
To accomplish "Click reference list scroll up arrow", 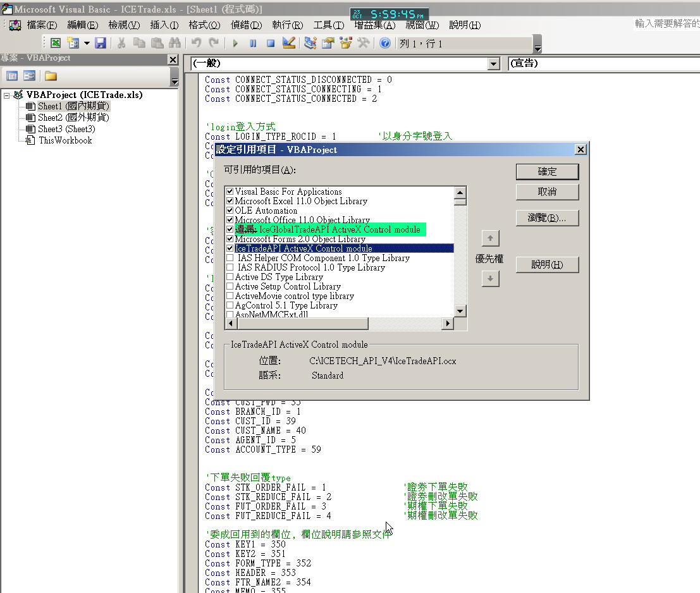I will click(x=460, y=193).
